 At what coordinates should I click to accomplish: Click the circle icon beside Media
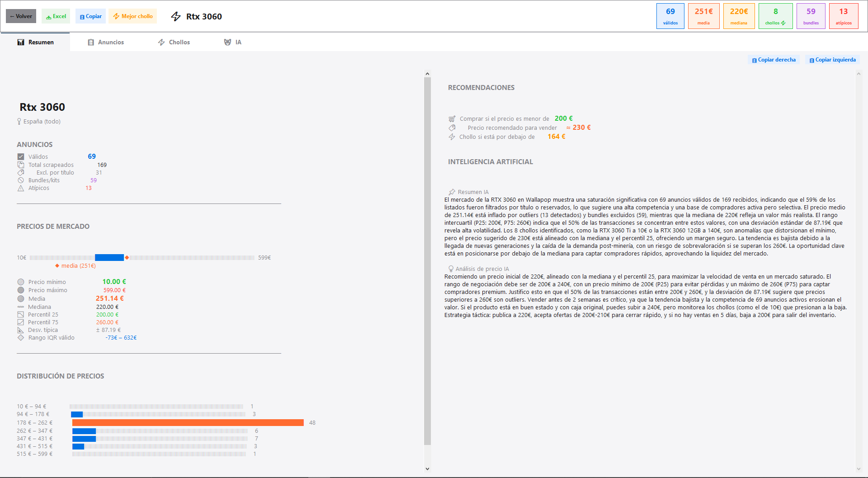[x=21, y=298]
